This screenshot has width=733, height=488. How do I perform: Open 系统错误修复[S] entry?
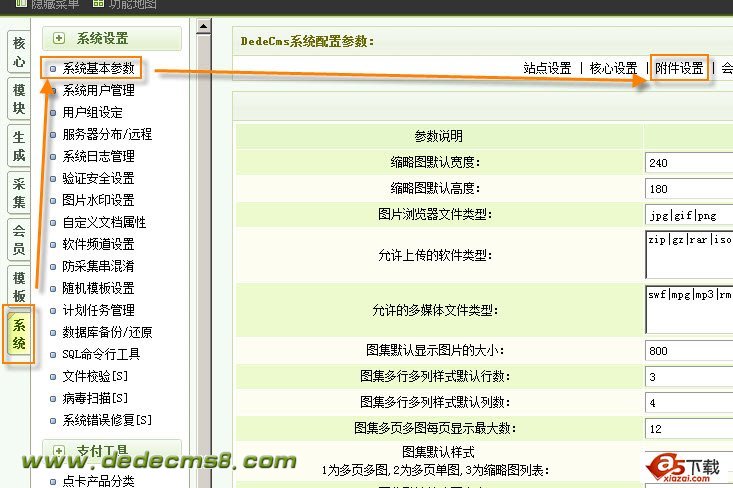107,420
